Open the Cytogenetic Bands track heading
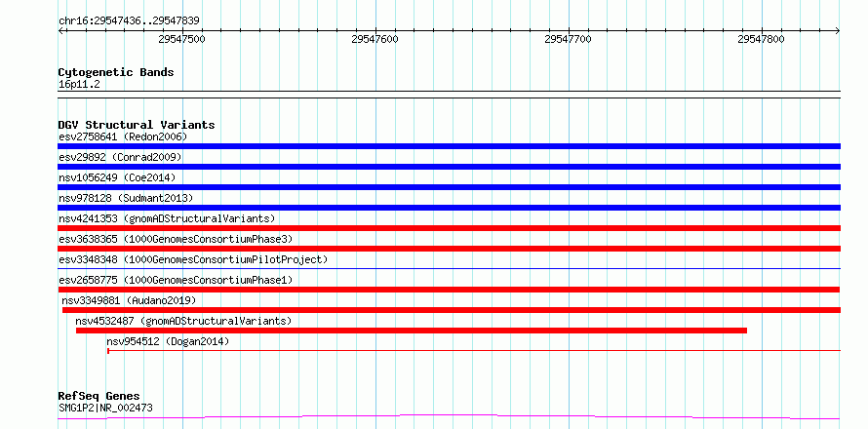This screenshot has width=868, height=429. pyautogui.click(x=116, y=72)
